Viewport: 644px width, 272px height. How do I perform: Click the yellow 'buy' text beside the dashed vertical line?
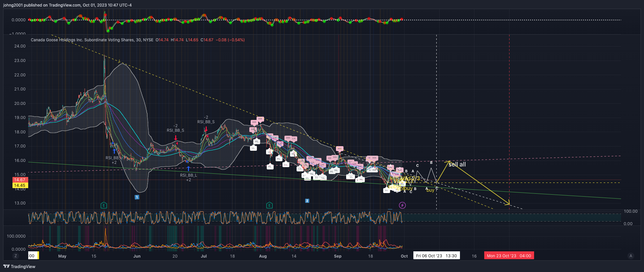430,190
